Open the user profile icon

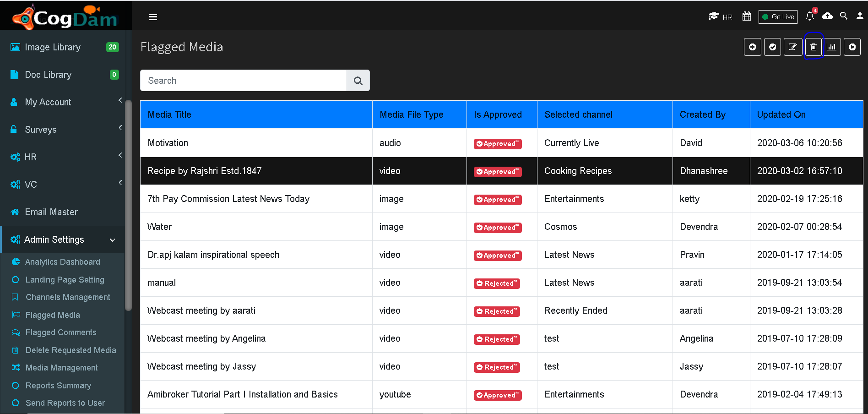(860, 16)
